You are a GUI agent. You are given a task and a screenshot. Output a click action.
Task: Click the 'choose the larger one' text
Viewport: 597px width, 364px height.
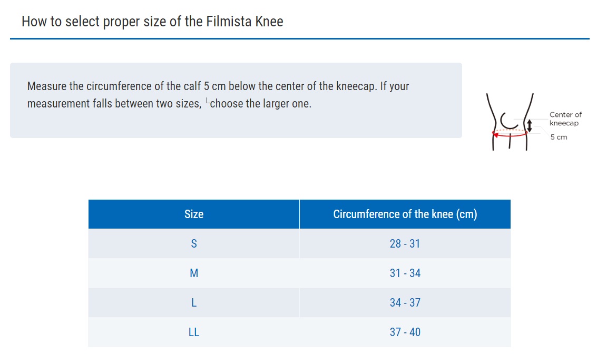(x=261, y=104)
